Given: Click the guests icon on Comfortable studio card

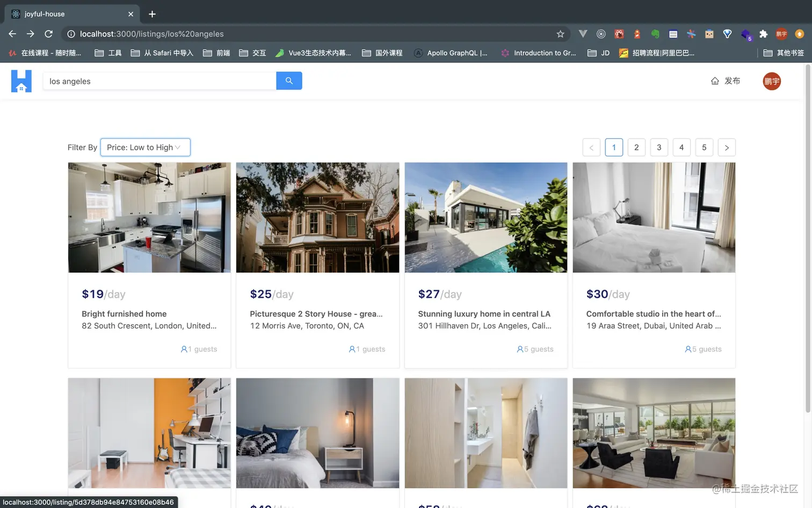Looking at the screenshot, I should [688, 349].
